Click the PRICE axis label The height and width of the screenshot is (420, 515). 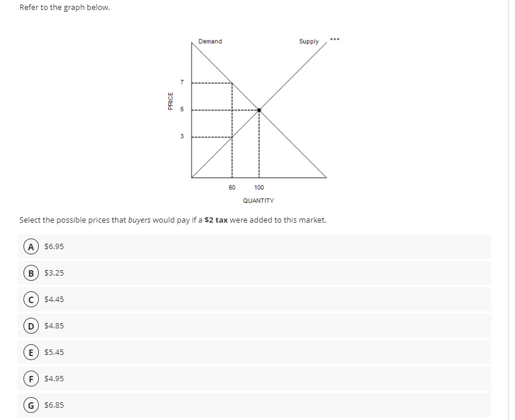coord(170,101)
